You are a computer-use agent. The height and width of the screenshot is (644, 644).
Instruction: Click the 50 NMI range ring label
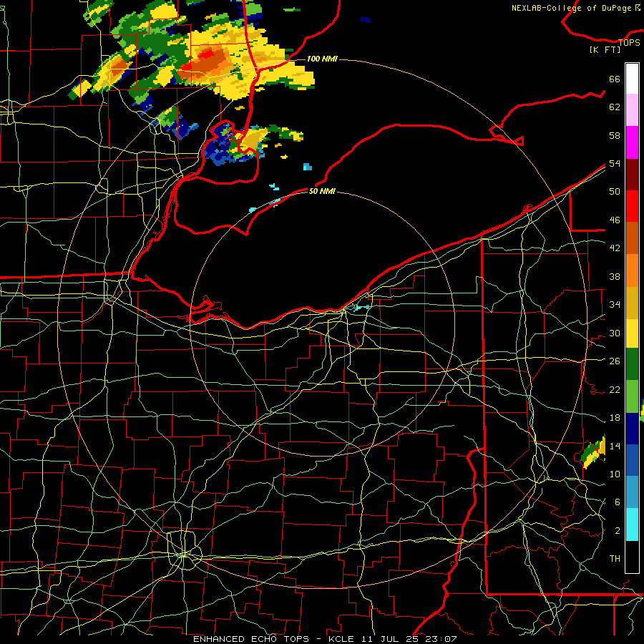322,191
